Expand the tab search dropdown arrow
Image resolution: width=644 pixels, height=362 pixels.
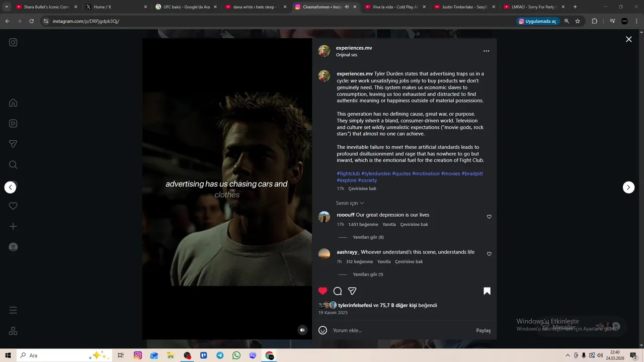pos(7,7)
